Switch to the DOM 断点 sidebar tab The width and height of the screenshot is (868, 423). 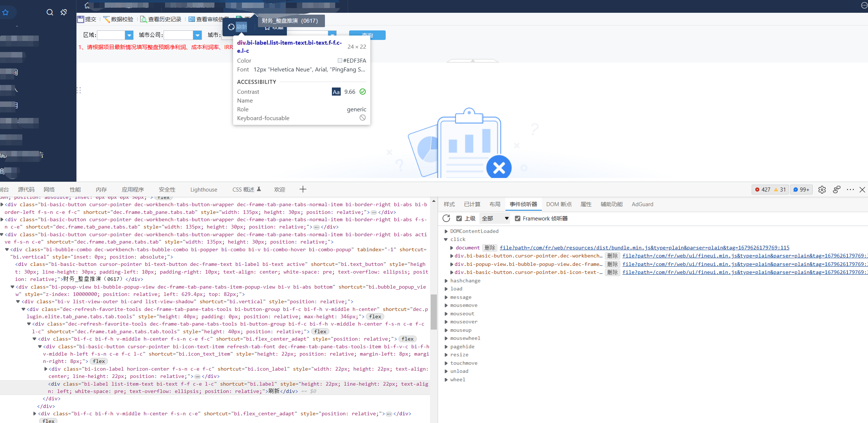tap(559, 204)
